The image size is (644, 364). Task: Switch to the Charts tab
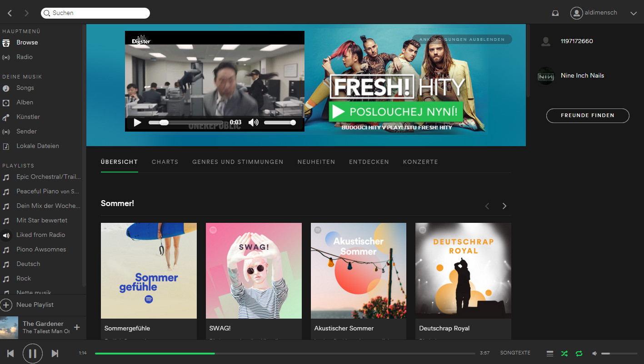[x=165, y=162]
